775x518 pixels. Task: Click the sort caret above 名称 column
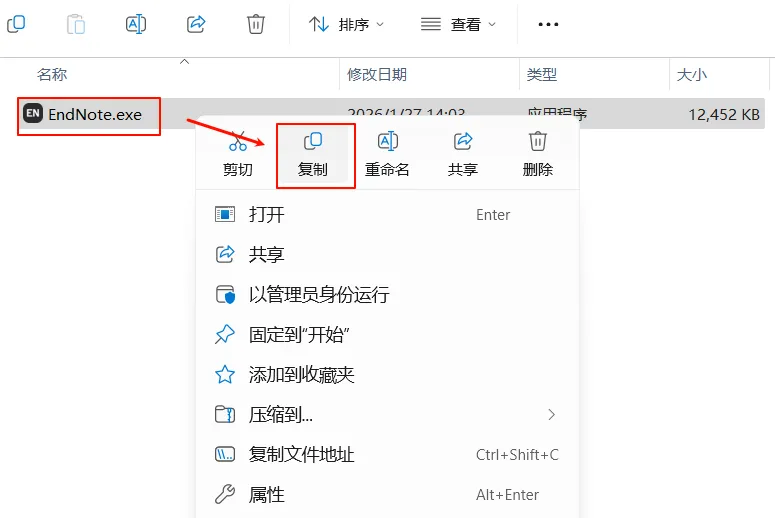tap(184, 61)
